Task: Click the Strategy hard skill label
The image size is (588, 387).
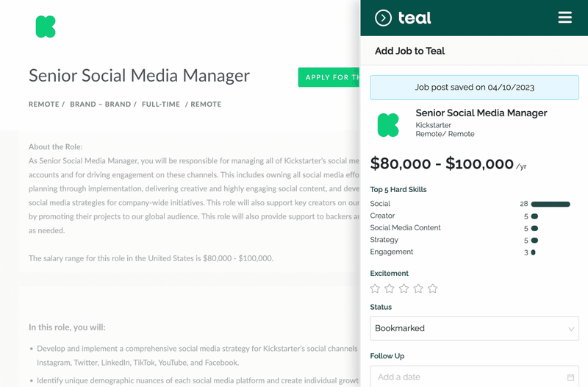Action: pos(384,239)
